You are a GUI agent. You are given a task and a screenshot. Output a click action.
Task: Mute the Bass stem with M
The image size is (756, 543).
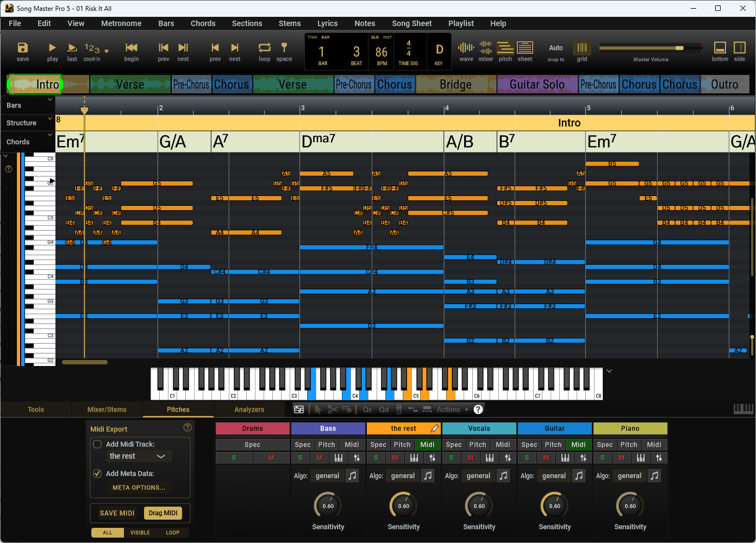point(320,458)
